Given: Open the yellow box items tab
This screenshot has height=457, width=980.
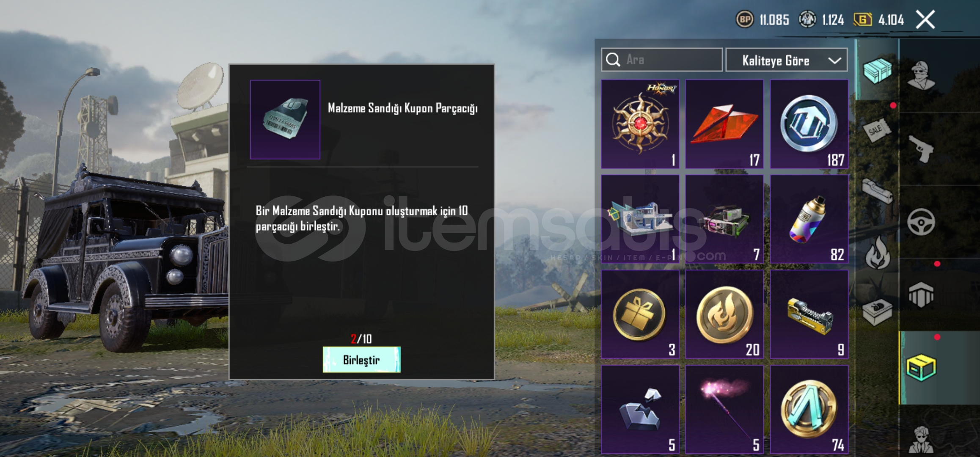Looking at the screenshot, I should [921, 368].
